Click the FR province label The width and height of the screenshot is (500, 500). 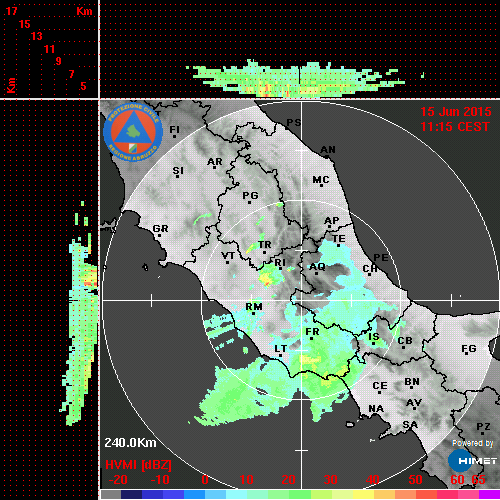pos(312,332)
